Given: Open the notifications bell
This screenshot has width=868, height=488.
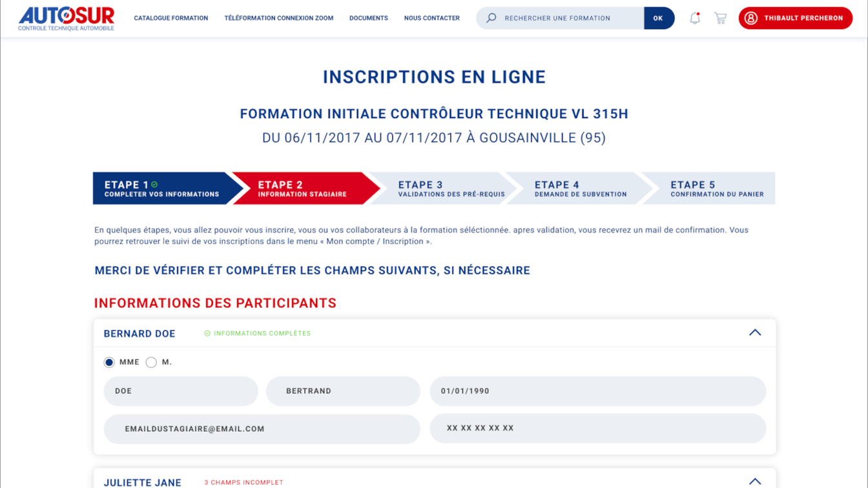Looking at the screenshot, I should [695, 18].
